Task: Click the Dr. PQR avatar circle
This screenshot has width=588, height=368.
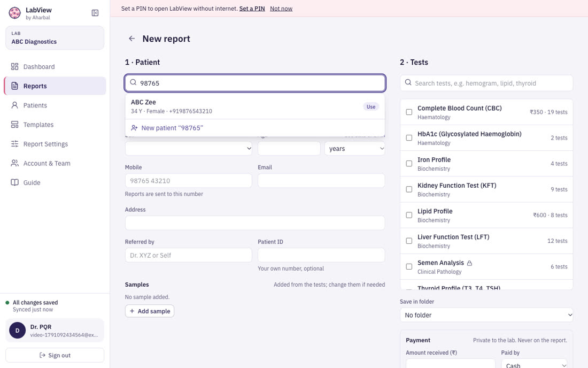Action: [17, 331]
